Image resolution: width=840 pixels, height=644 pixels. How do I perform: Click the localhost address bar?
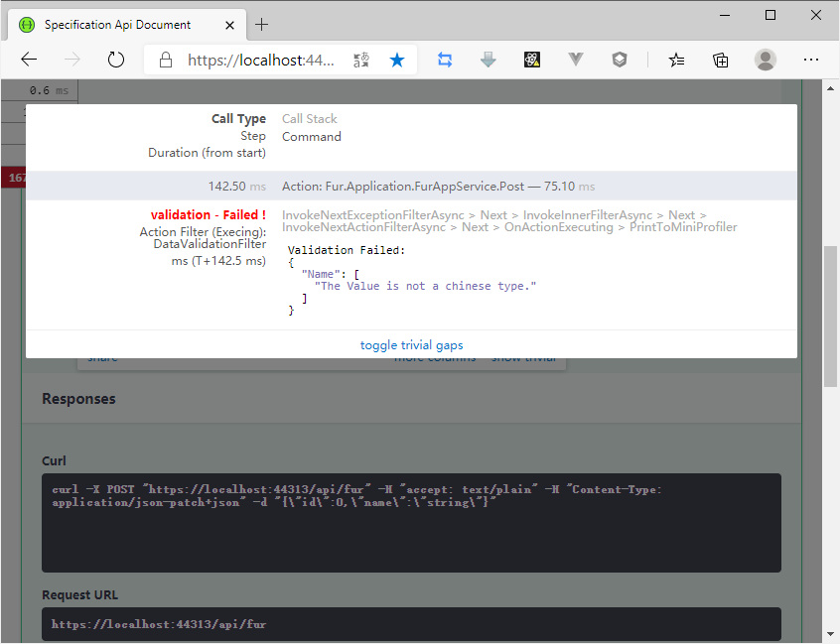coord(262,61)
